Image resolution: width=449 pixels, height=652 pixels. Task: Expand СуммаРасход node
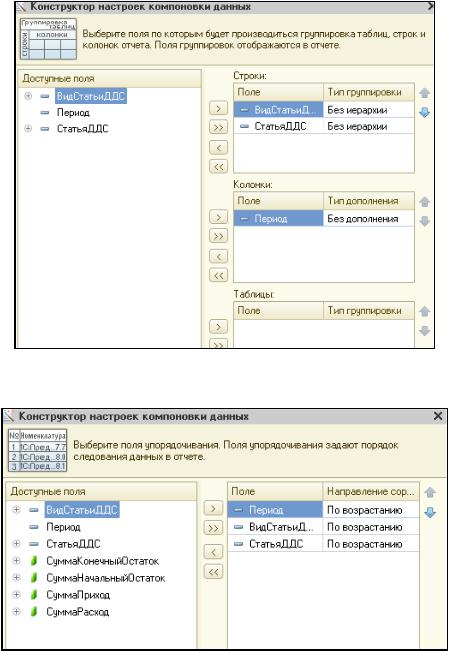click(x=17, y=612)
